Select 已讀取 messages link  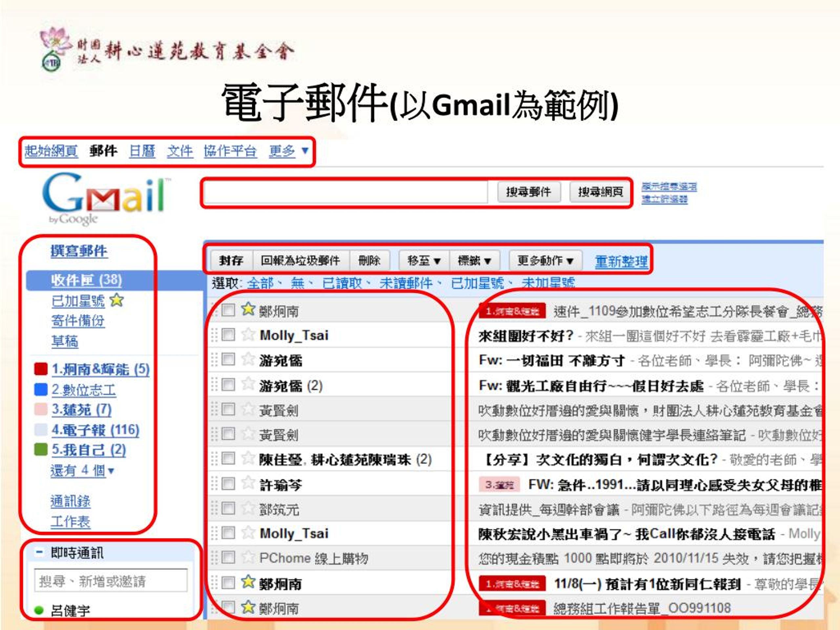coord(342,283)
